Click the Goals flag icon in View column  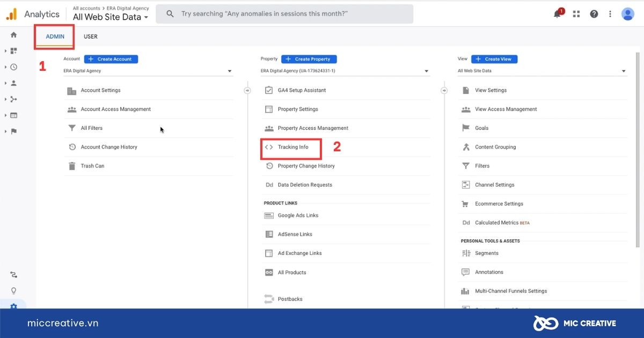click(466, 128)
